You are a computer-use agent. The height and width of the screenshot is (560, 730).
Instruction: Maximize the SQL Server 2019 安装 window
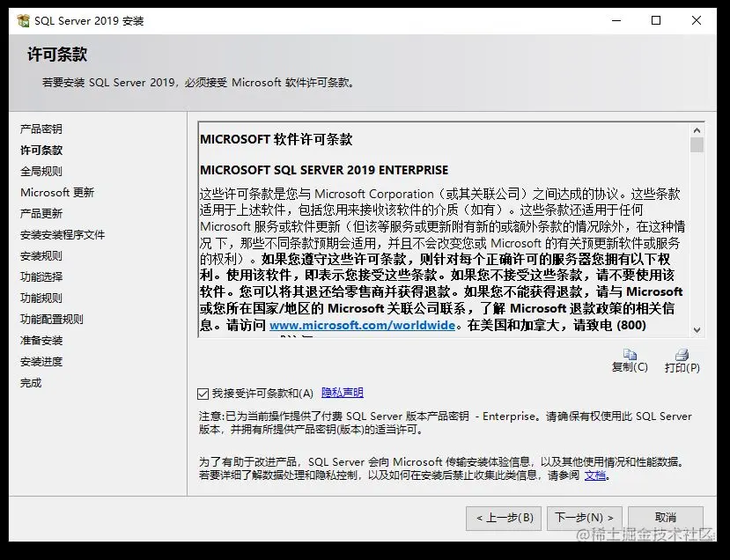tap(656, 20)
